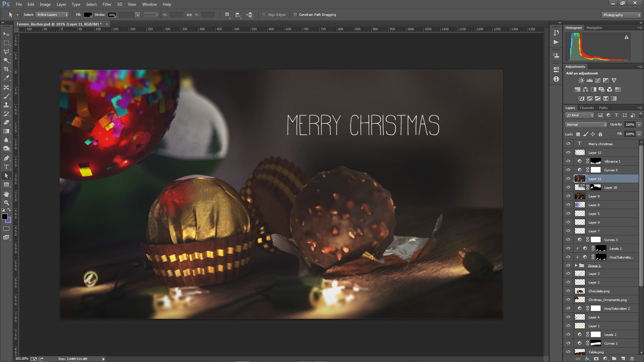The height and width of the screenshot is (362, 644).
Task: Hide the Merry christmas text layer
Action: 568,144
